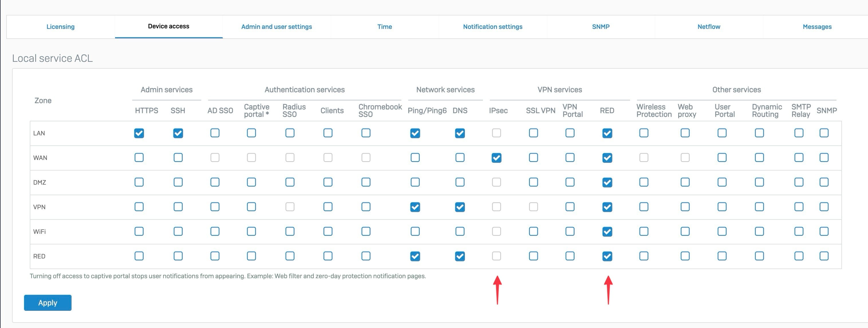The height and width of the screenshot is (328, 868).
Task: Disable Ping/Ping6 for VPN zone
Action: [415, 207]
